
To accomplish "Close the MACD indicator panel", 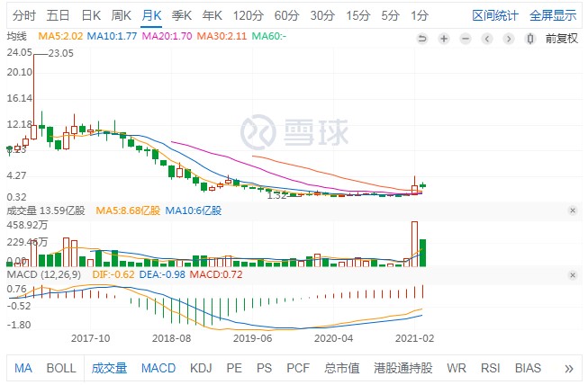I will point(573,273).
